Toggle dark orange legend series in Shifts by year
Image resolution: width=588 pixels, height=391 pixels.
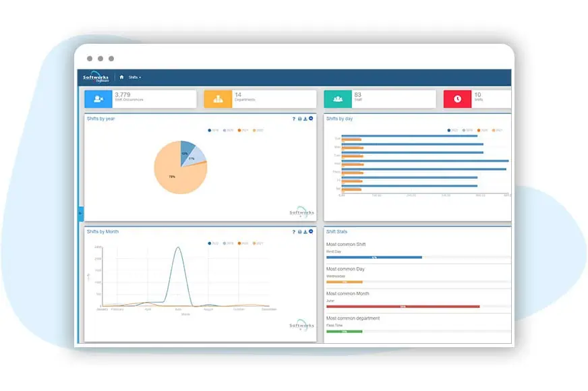[243, 131]
